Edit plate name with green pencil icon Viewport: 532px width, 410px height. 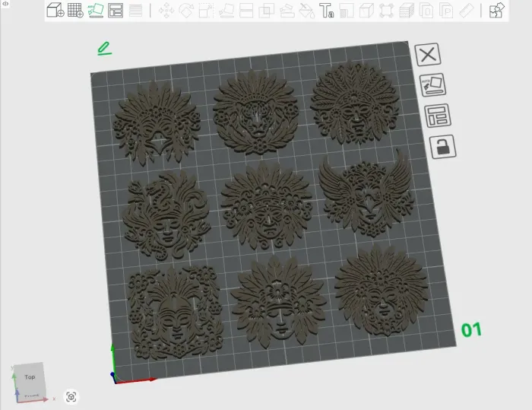click(104, 49)
